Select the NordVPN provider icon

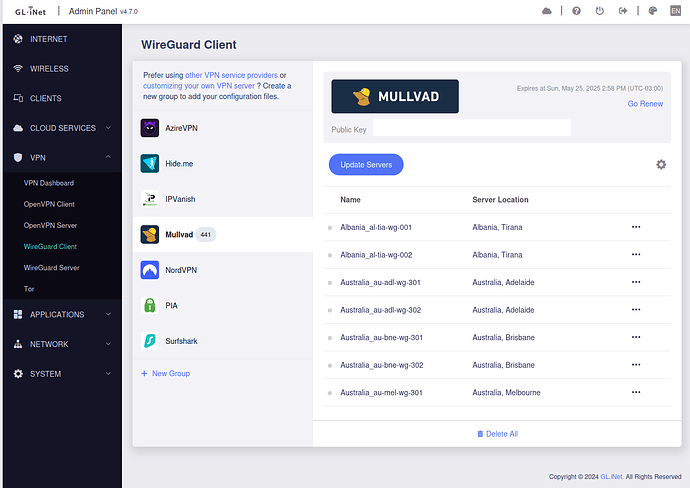pos(149,270)
